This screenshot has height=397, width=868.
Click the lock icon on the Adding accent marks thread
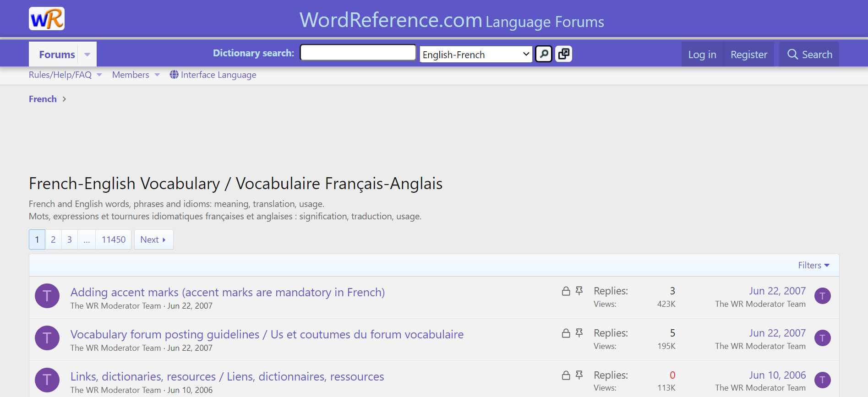[x=566, y=291]
